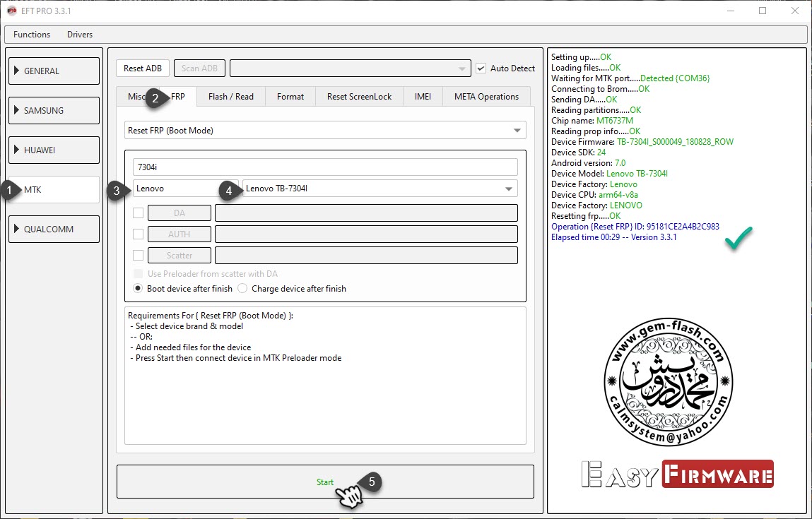
Task: Open the ADB device dropdown
Action: pos(351,68)
